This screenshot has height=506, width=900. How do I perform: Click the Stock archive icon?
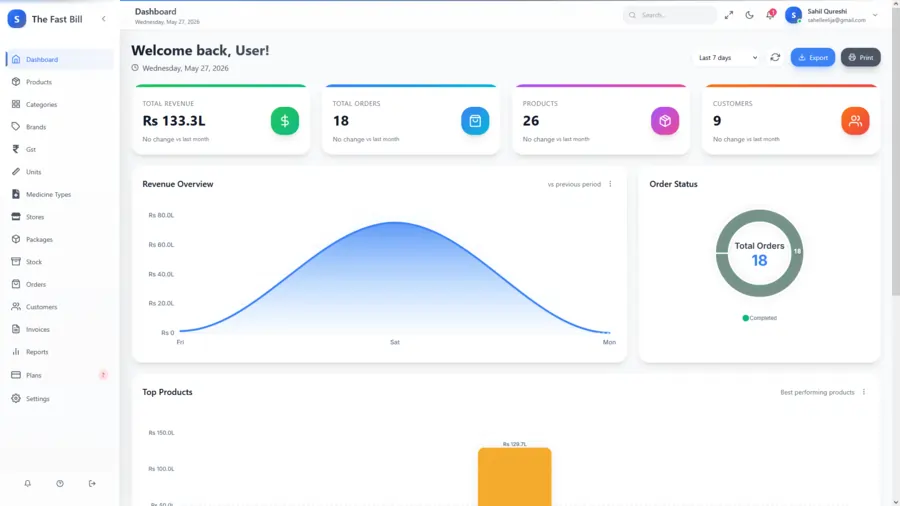[x=15, y=262]
